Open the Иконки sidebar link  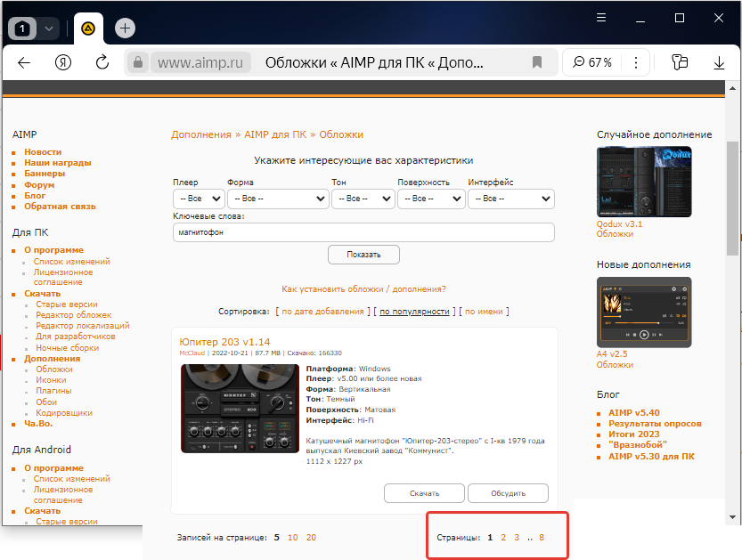tap(51, 380)
